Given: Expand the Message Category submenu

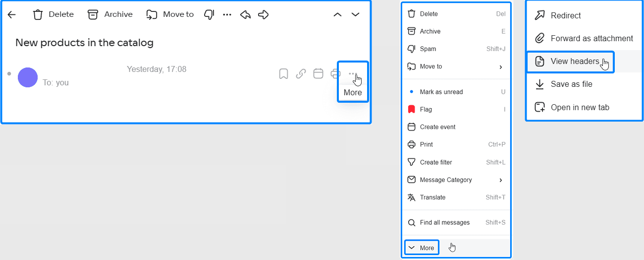Looking at the screenshot, I should (456, 180).
